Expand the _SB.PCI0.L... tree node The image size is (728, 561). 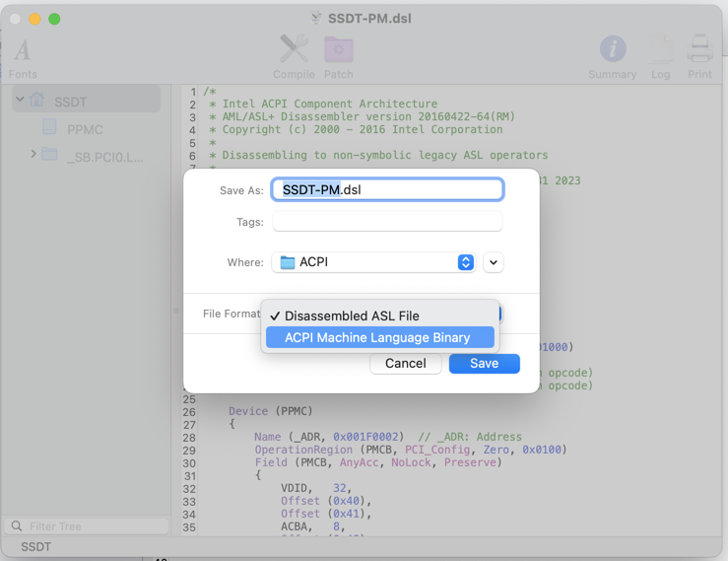coord(33,154)
